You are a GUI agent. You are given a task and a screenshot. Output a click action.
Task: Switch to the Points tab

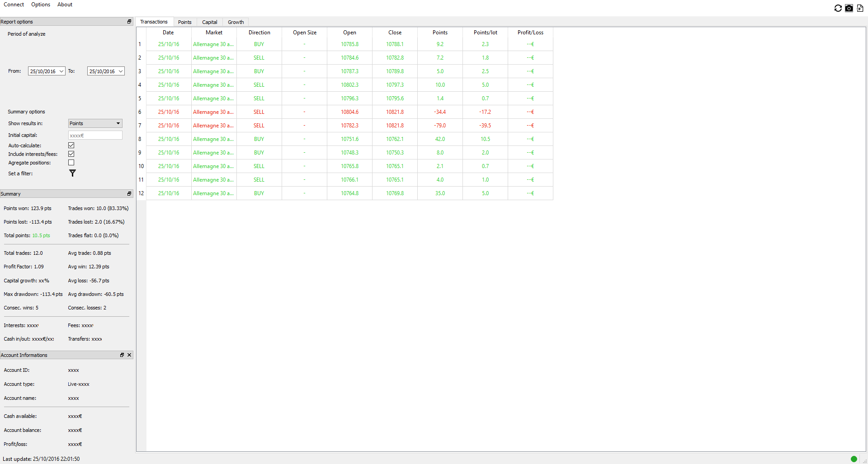(x=184, y=22)
